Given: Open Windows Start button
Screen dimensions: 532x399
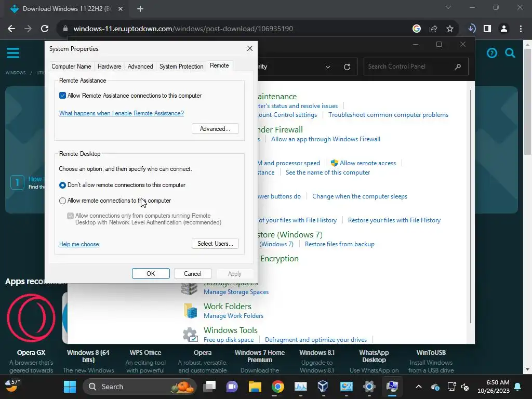Looking at the screenshot, I should click(x=70, y=387).
